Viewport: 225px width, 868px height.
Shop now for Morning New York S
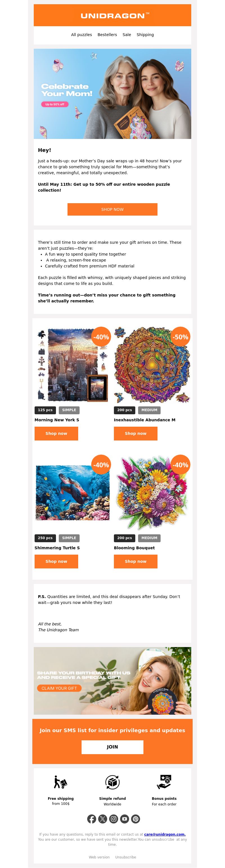click(x=56, y=433)
